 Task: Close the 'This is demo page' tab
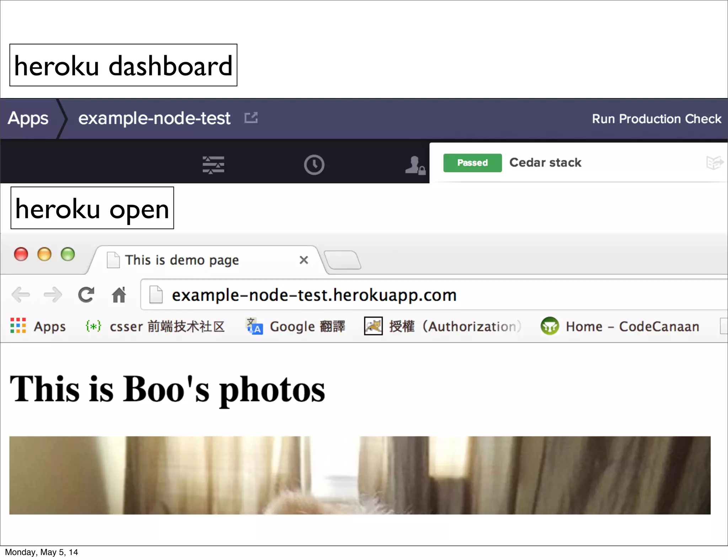tap(304, 260)
